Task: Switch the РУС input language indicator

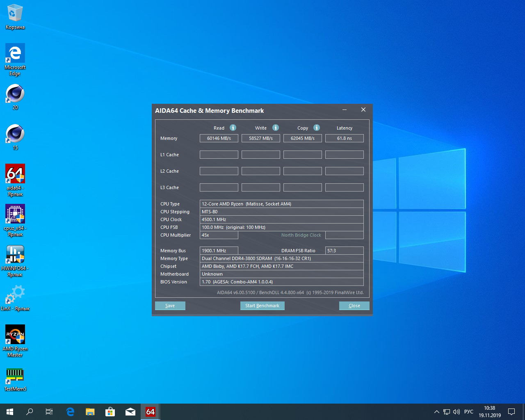Action: tap(469, 412)
